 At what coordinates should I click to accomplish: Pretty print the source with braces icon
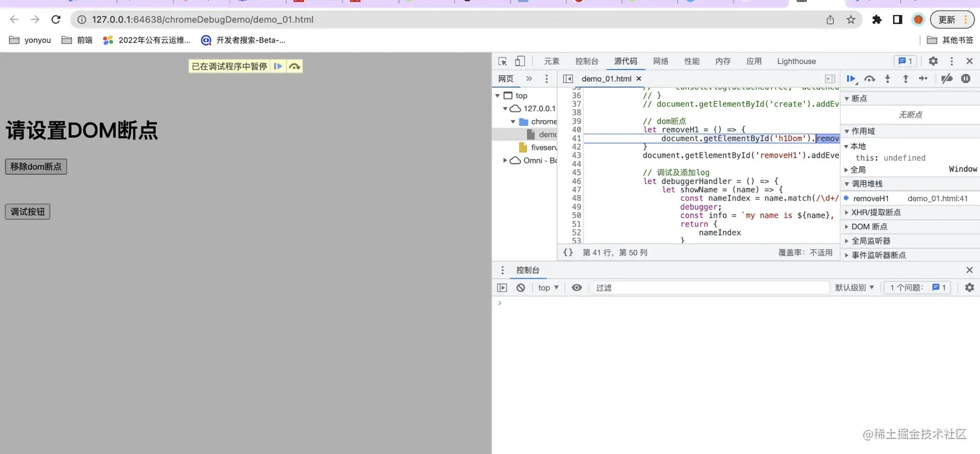(x=568, y=252)
